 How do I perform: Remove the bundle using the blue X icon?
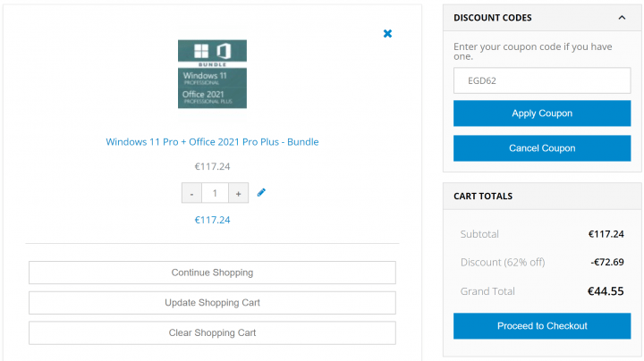(387, 34)
